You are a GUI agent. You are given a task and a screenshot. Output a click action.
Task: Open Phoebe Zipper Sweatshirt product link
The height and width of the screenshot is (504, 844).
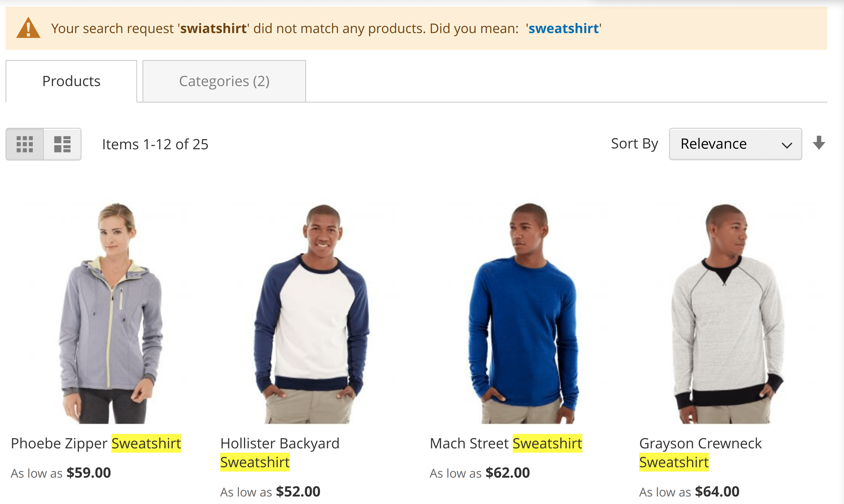click(x=96, y=443)
